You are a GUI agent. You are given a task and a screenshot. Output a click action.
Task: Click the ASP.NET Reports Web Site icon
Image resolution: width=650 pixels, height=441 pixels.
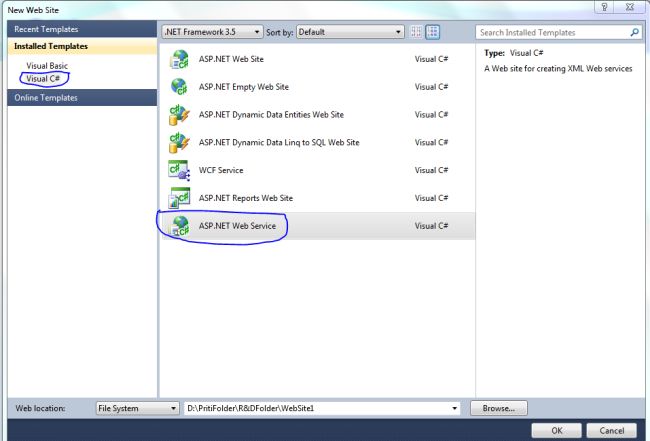point(179,198)
